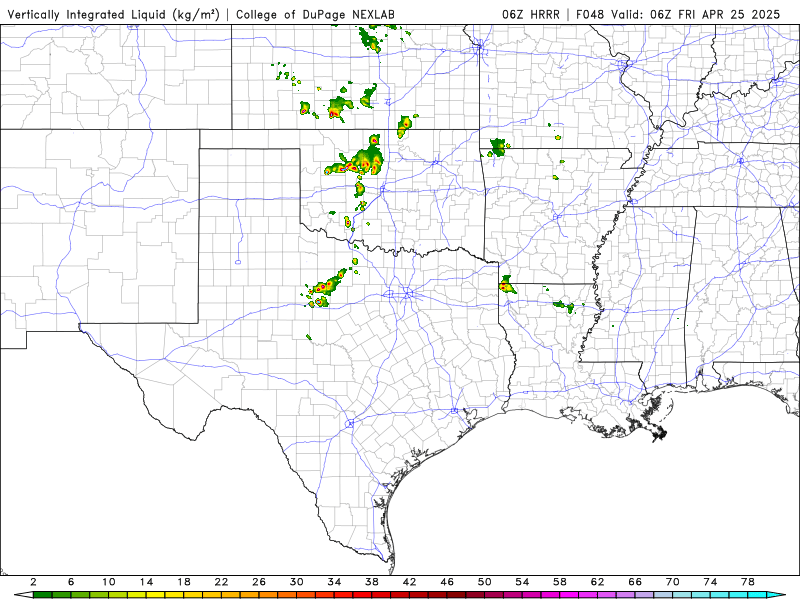Image resolution: width=800 pixels, height=600 pixels.
Task: Click the 'Vertically Integrated Liquid (kg/m²)' title text
Action: pyautogui.click(x=113, y=14)
